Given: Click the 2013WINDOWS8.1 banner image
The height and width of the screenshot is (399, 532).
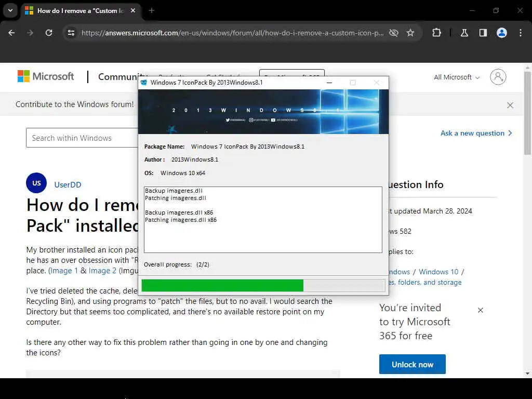Looking at the screenshot, I should pos(263,112).
